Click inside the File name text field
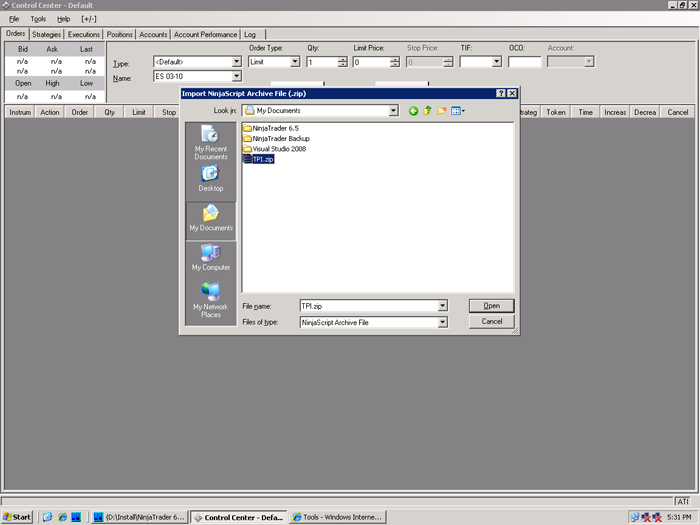The height and width of the screenshot is (525, 700). coord(367,306)
